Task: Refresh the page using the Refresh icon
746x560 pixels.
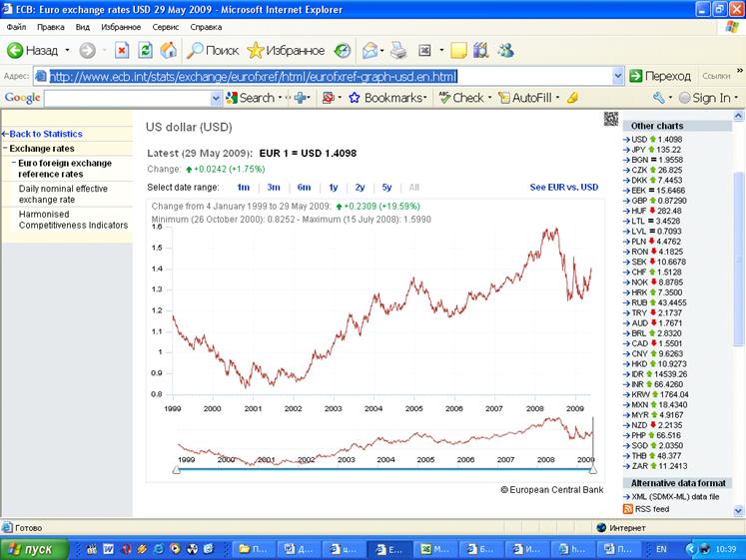Action: (x=146, y=50)
